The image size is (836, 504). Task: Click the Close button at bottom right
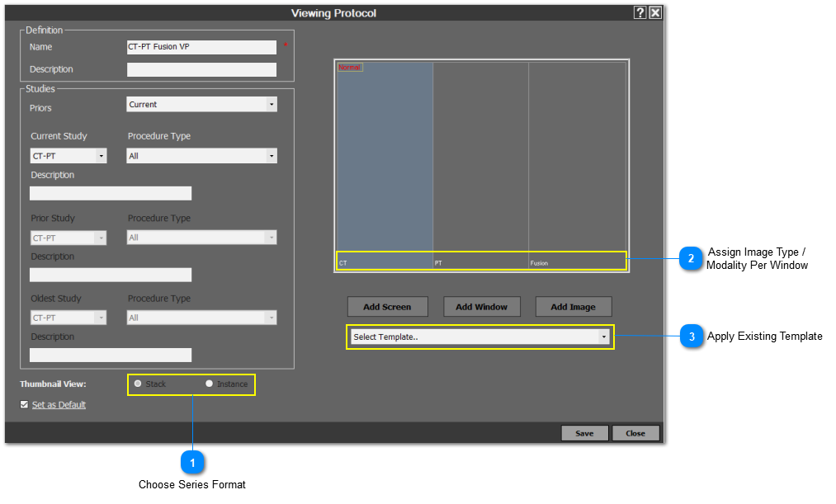pos(635,433)
